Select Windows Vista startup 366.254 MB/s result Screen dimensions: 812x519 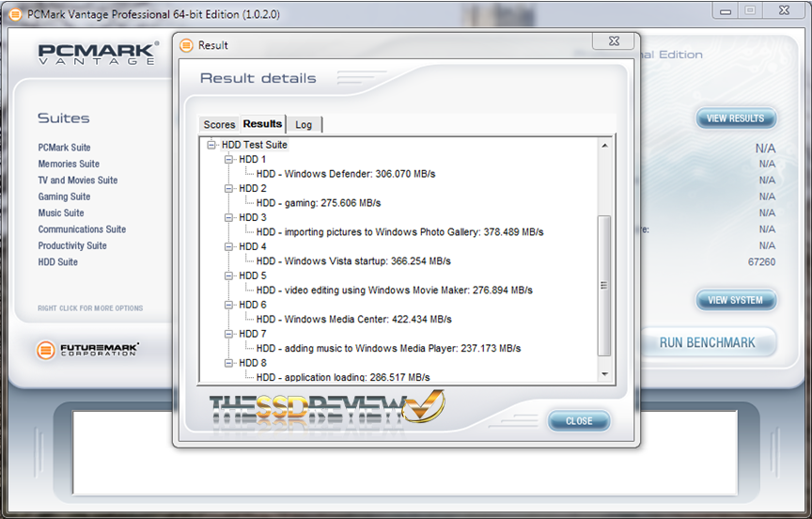[x=353, y=261]
